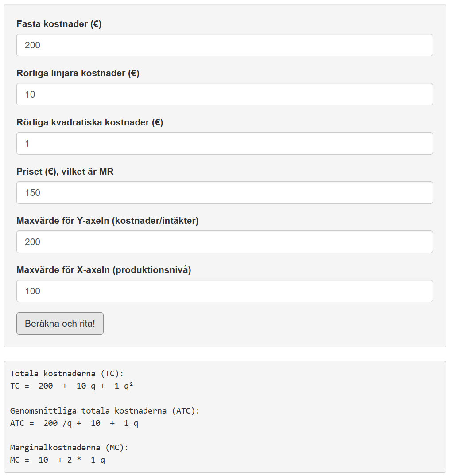Click the Marginalkostnaderna (MC) heading
Viewport: 450px width, 476px height.
pos(69,448)
